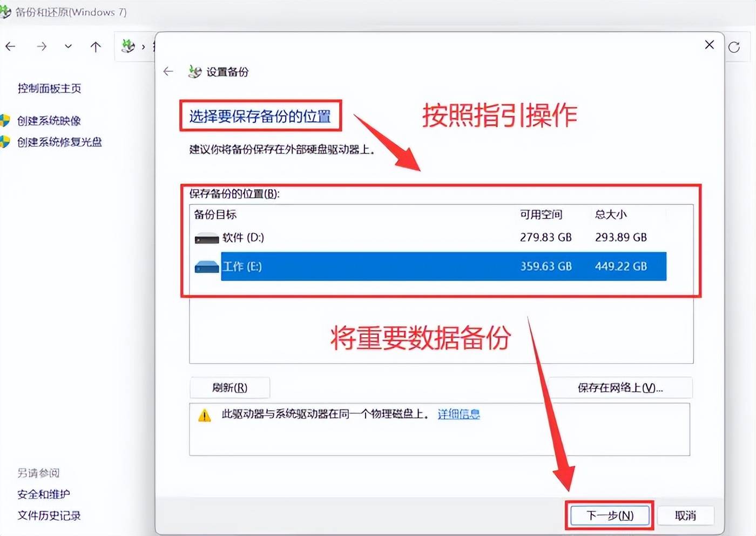Click the up-one-level arrow icon
The width and height of the screenshot is (756, 536).
(x=96, y=46)
